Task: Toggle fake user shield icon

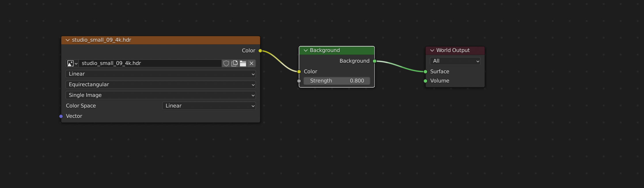Action: click(x=226, y=64)
